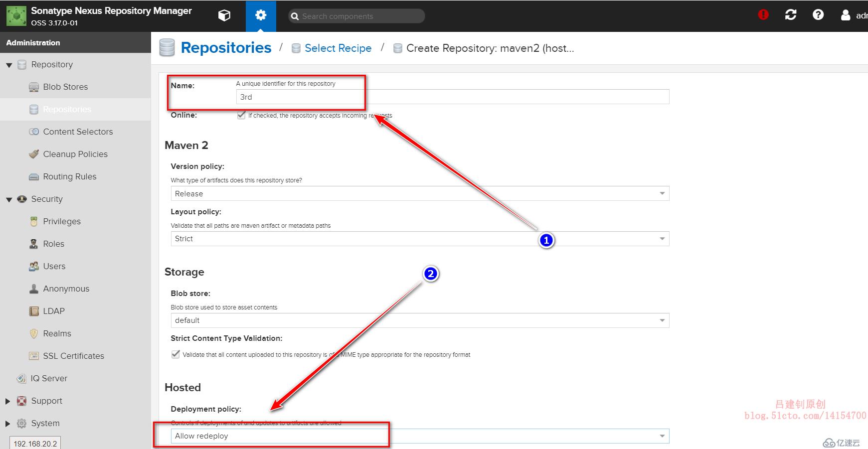The image size is (868, 449).
Task: Toggle Strict Content Type Validation checkbox
Action: pyautogui.click(x=175, y=354)
